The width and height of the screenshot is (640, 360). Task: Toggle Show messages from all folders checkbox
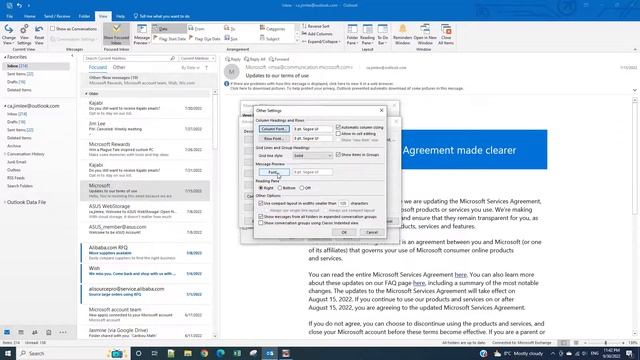(x=261, y=217)
